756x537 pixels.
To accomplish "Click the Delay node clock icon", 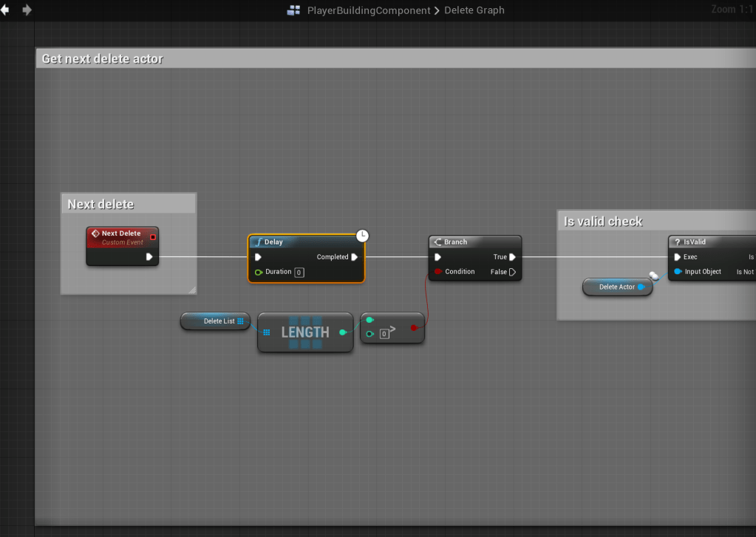I will 362,236.
